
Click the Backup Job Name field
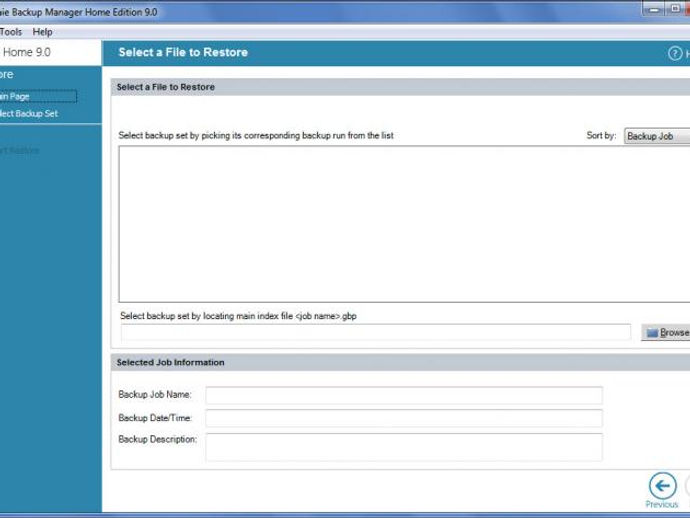(404, 395)
